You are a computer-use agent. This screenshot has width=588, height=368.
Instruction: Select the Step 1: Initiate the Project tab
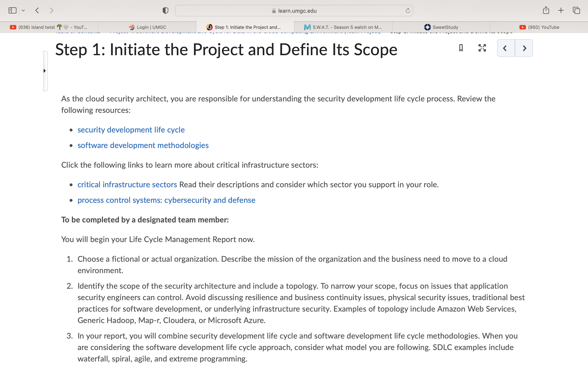point(245,27)
